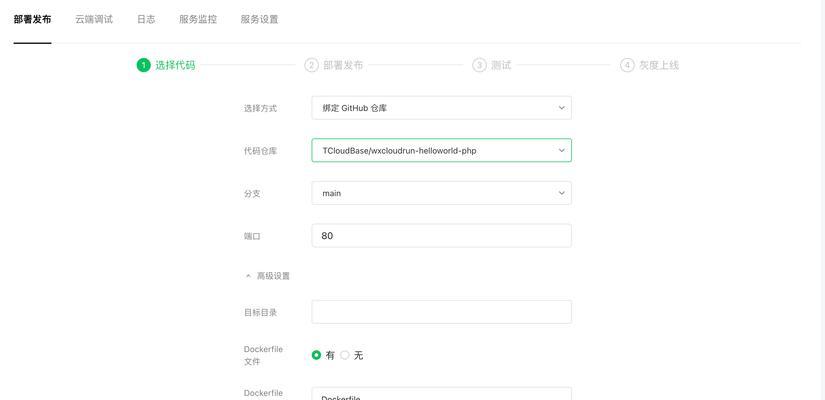The height and width of the screenshot is (400, 825).
Task: Click the 选择方式 field label
Action: [260, 108]
